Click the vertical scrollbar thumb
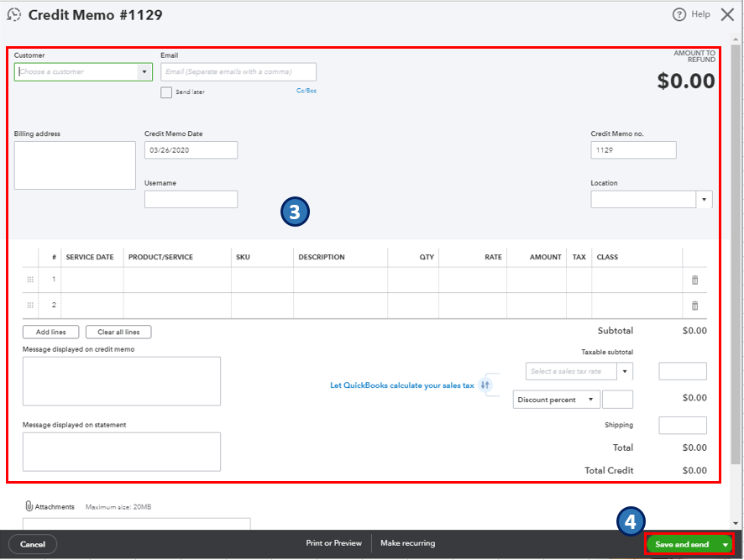Screen dimensions: 744x560 (x=736, y=254)
